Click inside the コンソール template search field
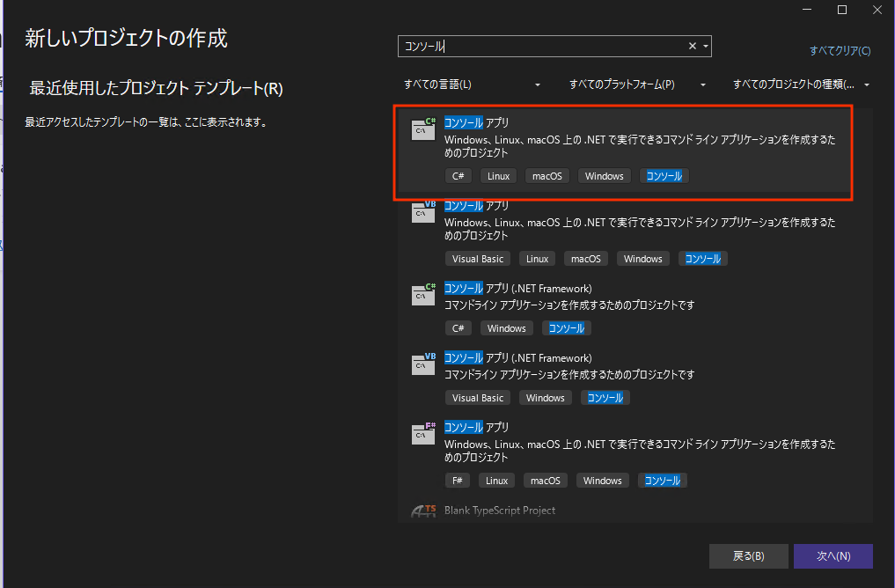 (541, 47)
